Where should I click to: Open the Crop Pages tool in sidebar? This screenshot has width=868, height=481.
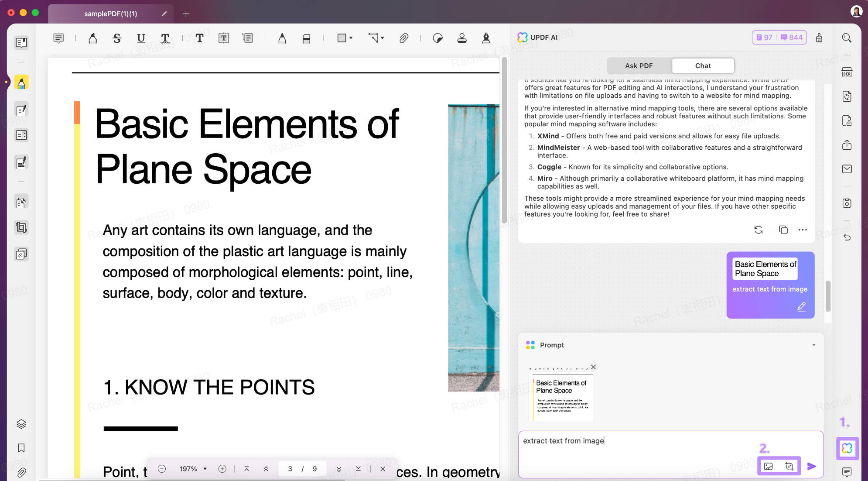pos(21,227)
